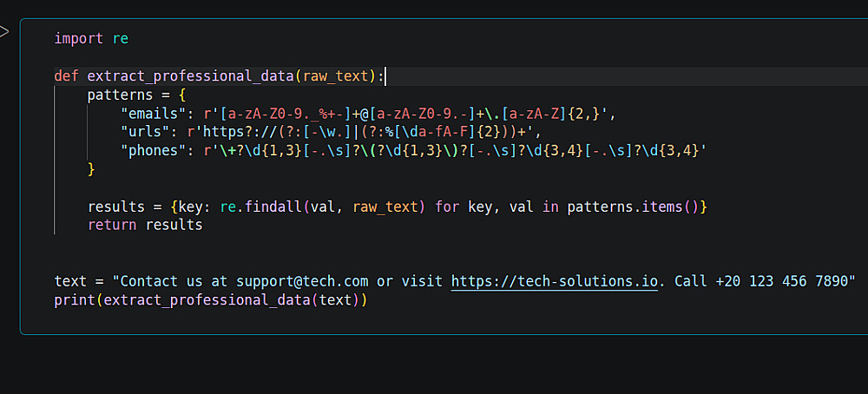
Task: Click support@tech.com inside the string
Action: pyautogui.click(x=302, y=282)
